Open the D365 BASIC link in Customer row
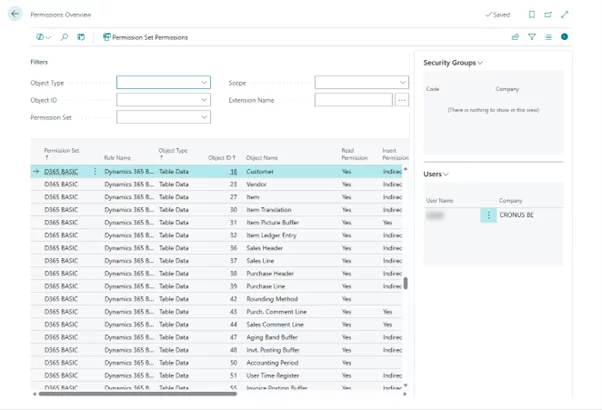The height and width of the screenshot is (410, 602). [61, 172]
